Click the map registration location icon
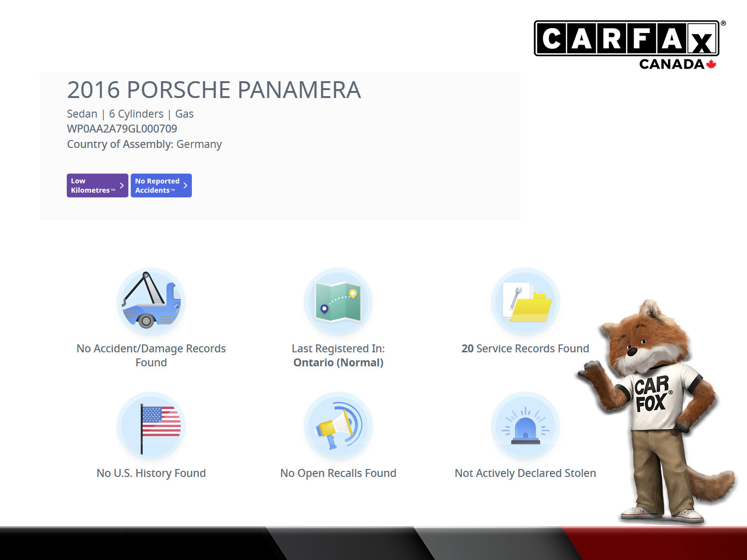This screenshot has width=747, height=560. 338,302
